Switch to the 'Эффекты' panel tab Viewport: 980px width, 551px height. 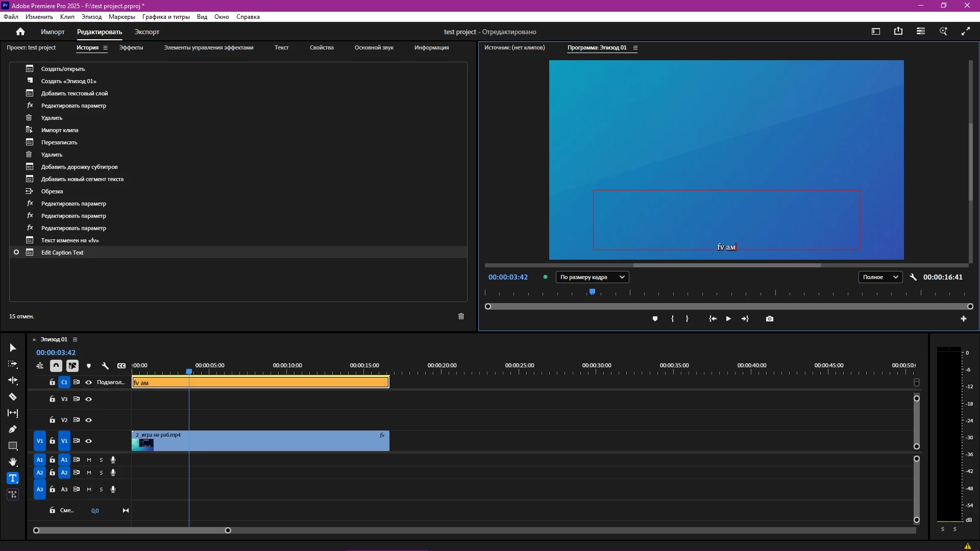(131, 47)
